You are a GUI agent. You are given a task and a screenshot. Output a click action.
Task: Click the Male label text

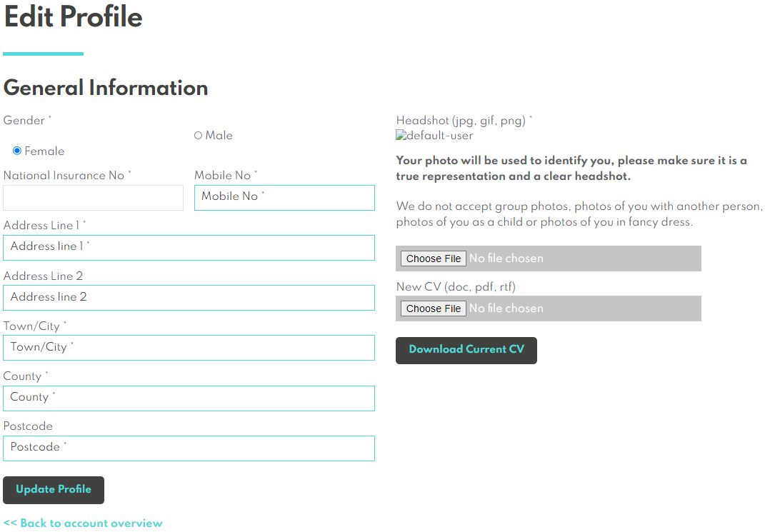click(219, 136)
